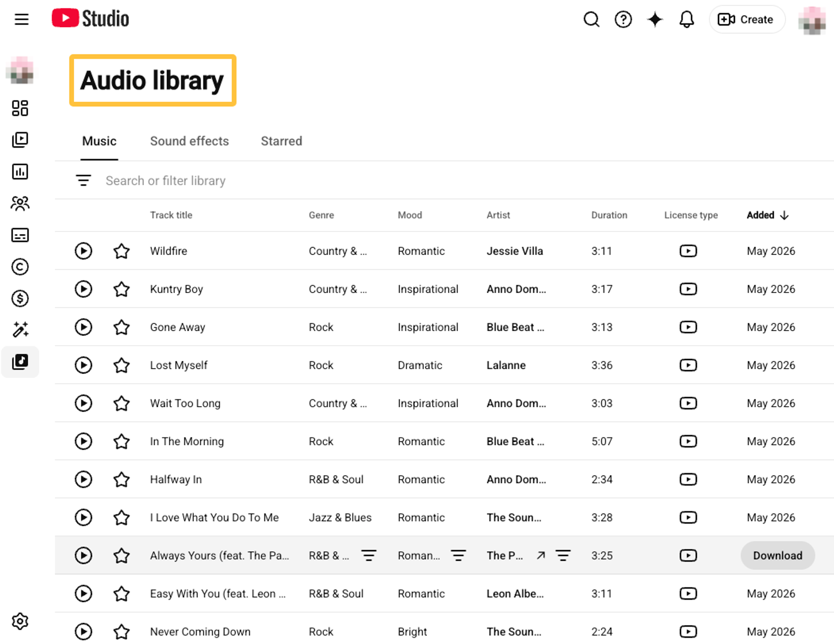Image resolution: width=834 pixels, height=644 pixels.
Task: Star the In The Morning track
Action: coord(121,441)
